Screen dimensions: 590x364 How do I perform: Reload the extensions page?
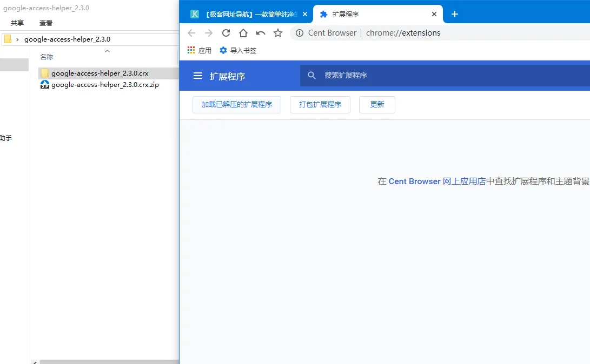point(226,33)
